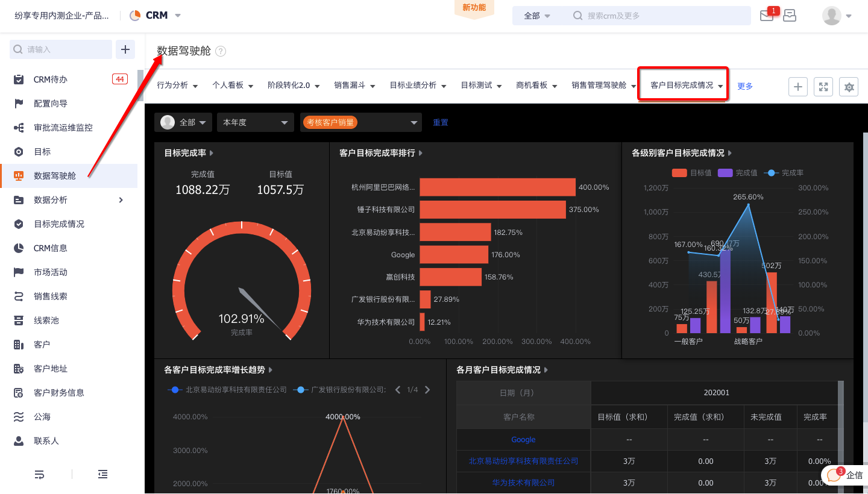The width and height of the screenshot is (868, 494).
Task: Open 配置向导 flag icon
Action: [19, 104]
